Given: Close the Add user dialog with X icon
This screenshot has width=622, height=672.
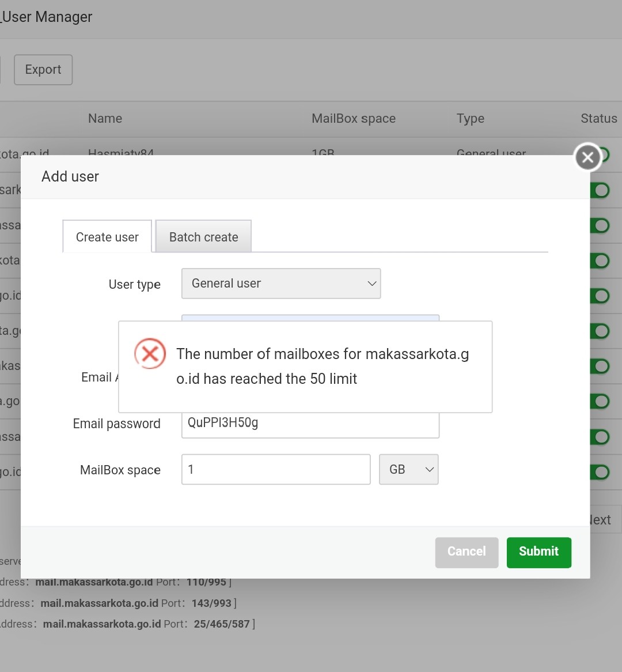Looking at the screenshot, I should 587,157.
